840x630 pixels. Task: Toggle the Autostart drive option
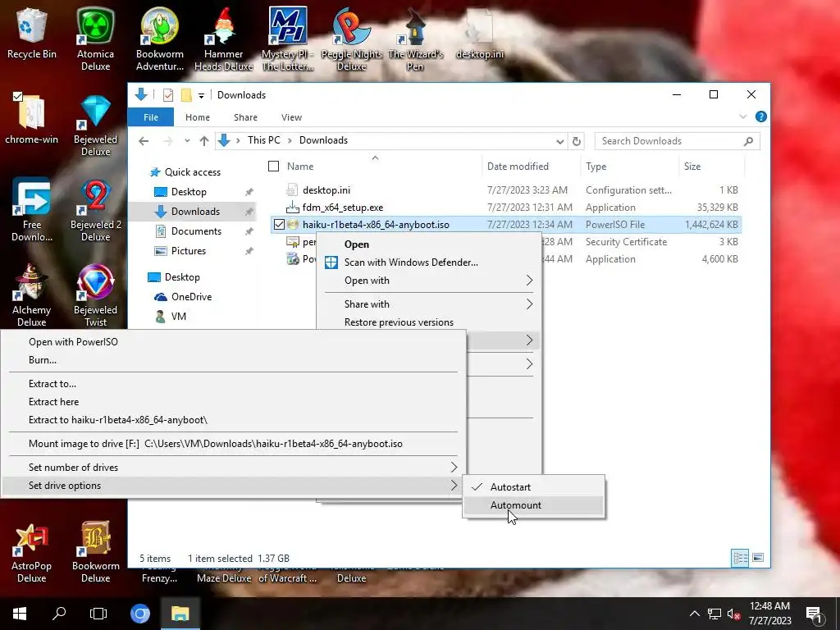(x=533, y=487)
